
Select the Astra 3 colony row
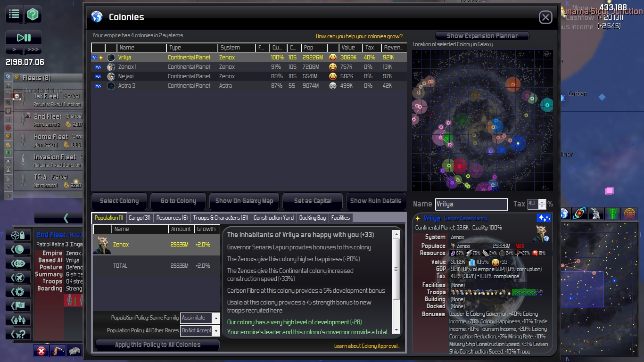pos(249,86)
